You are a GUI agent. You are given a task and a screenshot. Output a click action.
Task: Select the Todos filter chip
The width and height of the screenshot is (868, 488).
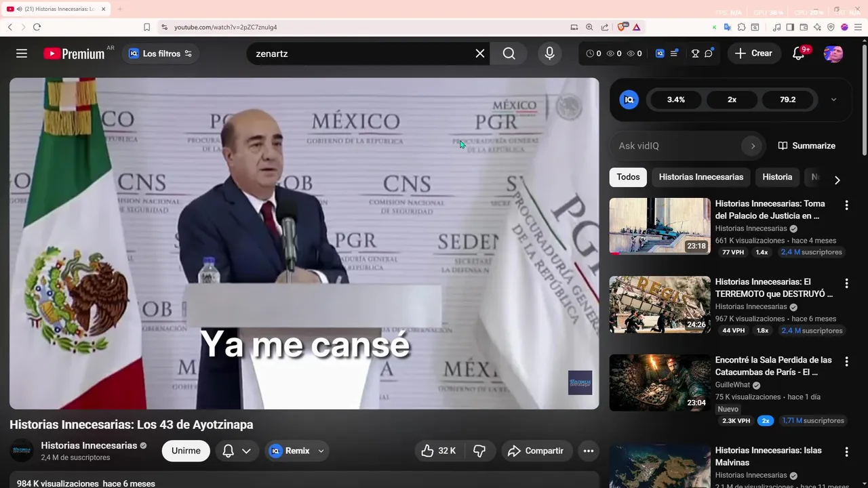628,177
